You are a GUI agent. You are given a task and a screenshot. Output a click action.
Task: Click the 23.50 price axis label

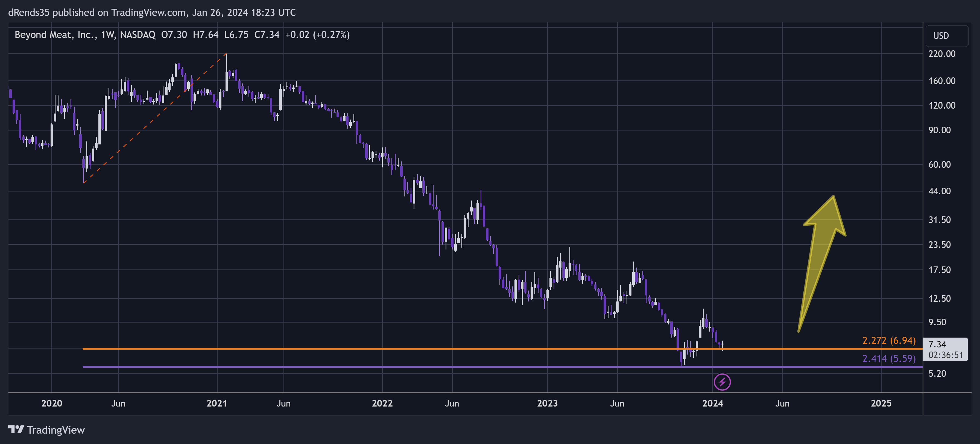coord(939,245)
